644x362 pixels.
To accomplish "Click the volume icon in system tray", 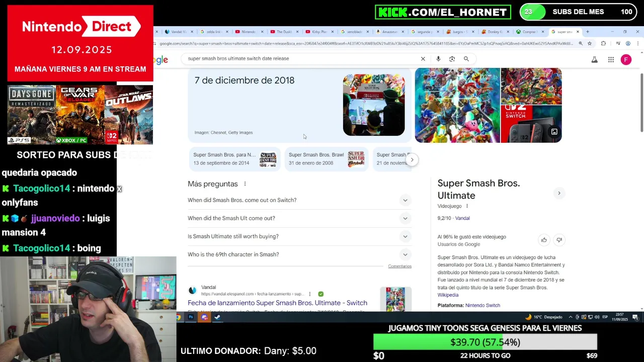I will 597,317.
